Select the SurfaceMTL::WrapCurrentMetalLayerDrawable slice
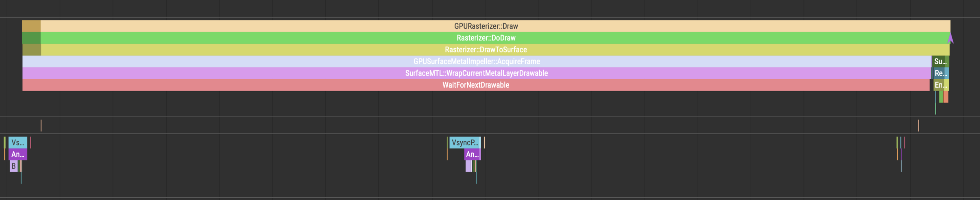Viewport: 980px width, 200px height. tap(477, 73)
